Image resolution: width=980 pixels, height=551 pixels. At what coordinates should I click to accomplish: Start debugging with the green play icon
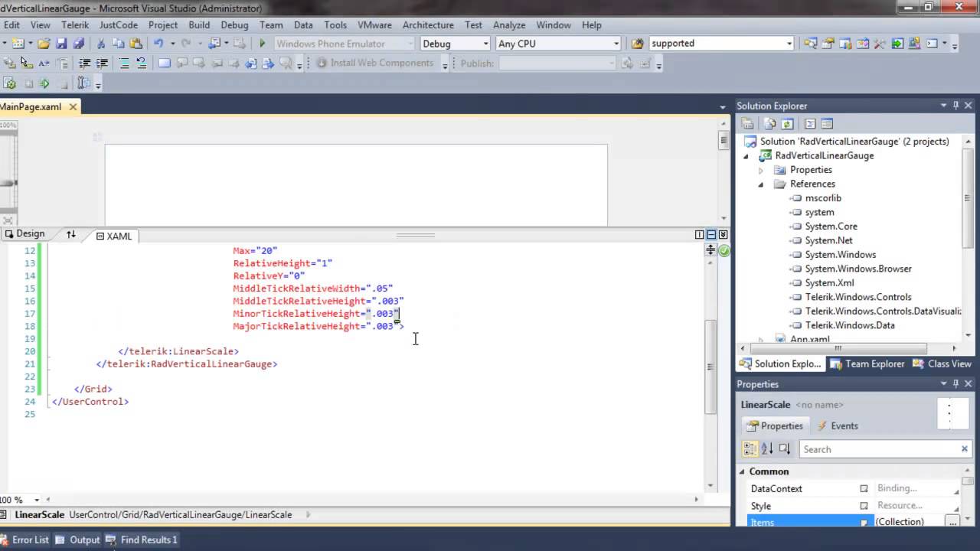[x=262, y=44]
